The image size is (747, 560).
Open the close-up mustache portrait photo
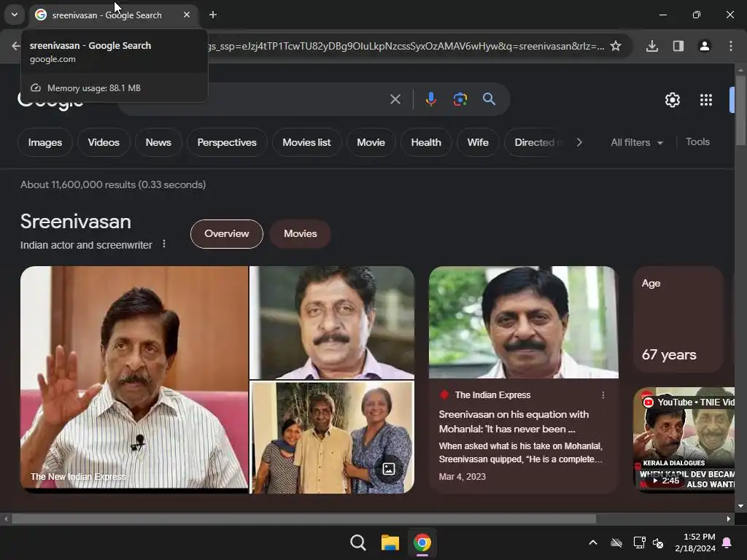tap(332, 322)
